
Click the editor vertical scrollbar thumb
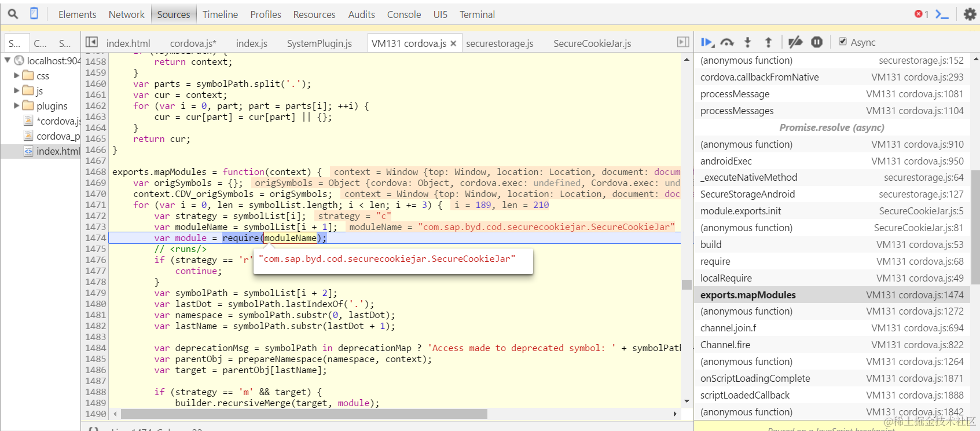coord(687,284)
